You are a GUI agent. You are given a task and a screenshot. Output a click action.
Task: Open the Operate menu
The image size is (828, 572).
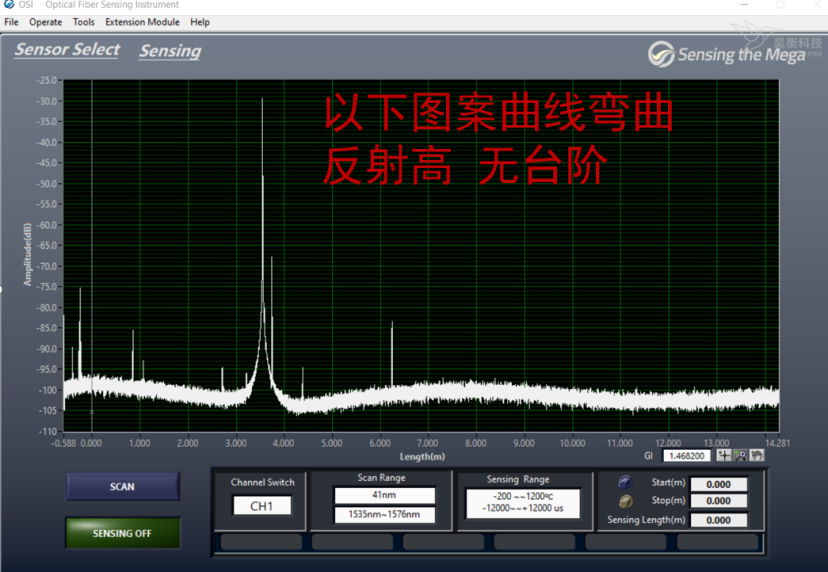pos(46,22)
